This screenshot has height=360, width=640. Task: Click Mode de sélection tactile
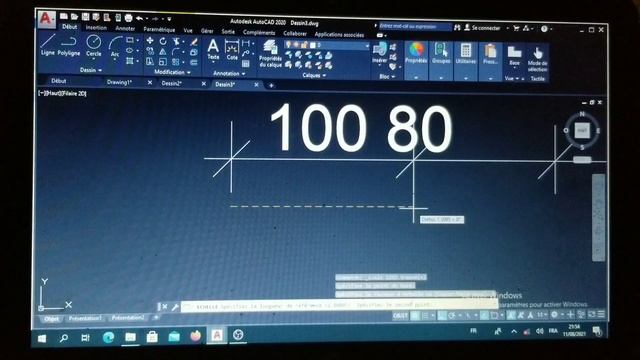538,59
